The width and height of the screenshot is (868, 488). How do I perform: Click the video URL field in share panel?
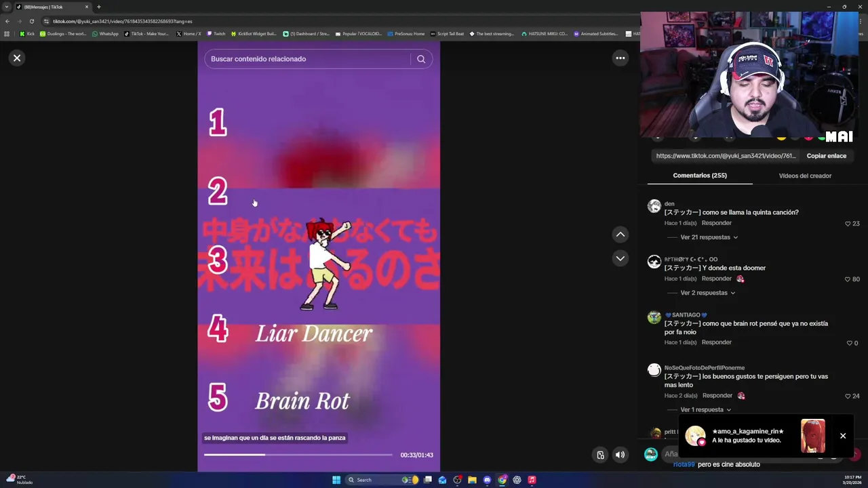point(726,156)
